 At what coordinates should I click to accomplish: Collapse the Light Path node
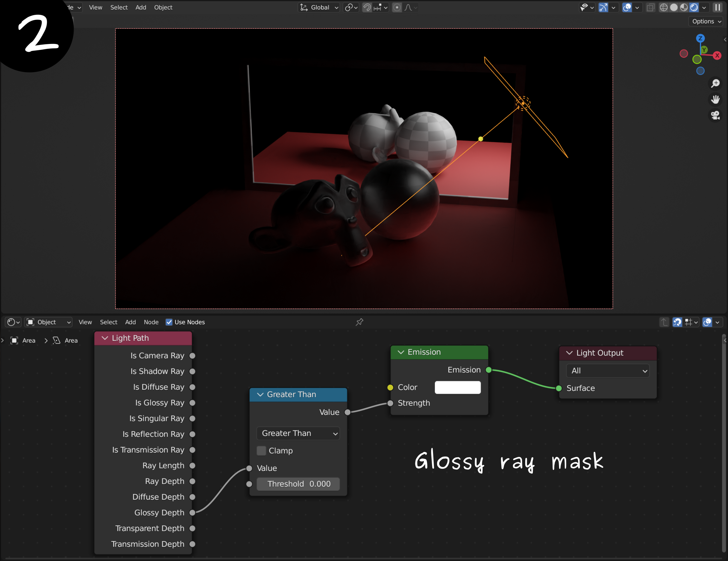tap(105, 338)
